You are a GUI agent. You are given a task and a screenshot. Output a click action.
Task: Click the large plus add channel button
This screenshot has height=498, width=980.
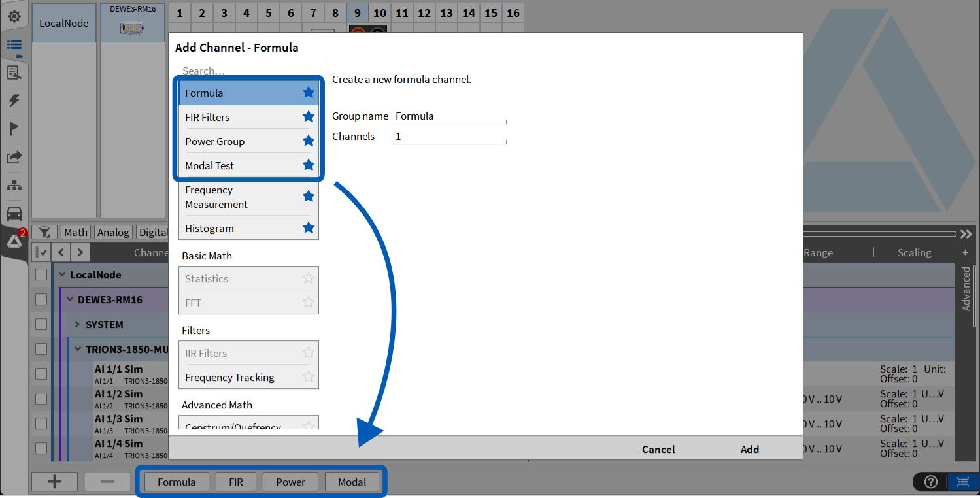(55, 482)
